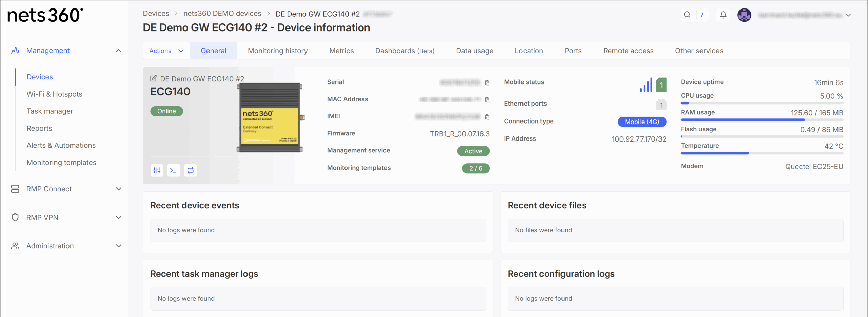Click the Active management service badge
Screen dimensions: 868x317
(x=473, y=151)
